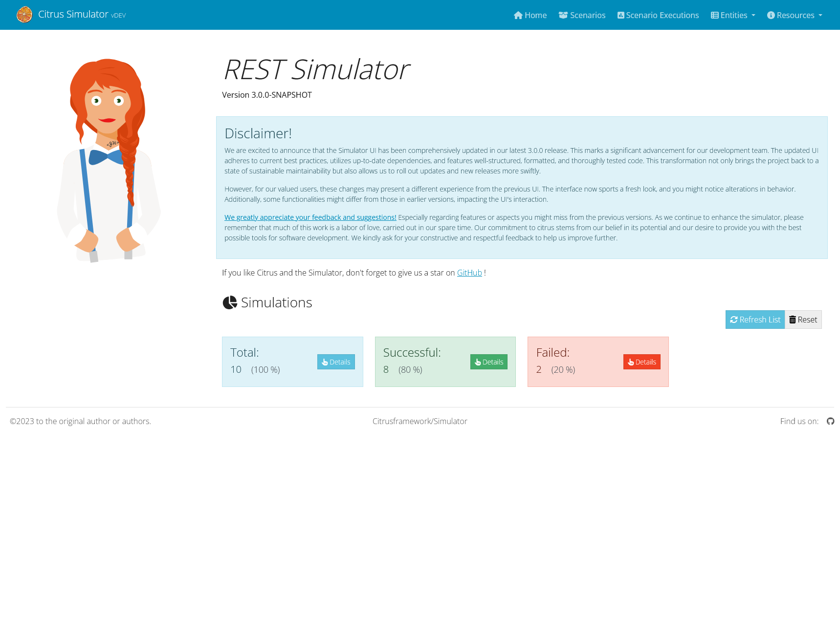Click the GitHub icon in footer
840x642 pixels.
[830, 421]
